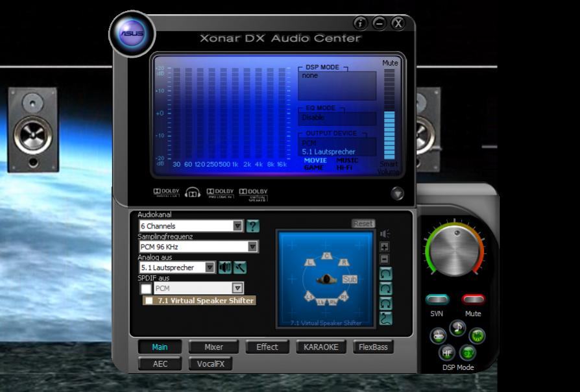
Task: Toggle the red Mute button
Action: (x=473, y=299)
